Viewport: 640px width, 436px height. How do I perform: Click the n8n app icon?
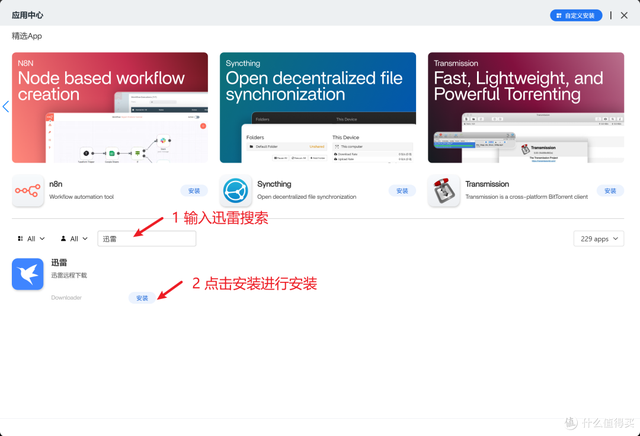[28, 191]
